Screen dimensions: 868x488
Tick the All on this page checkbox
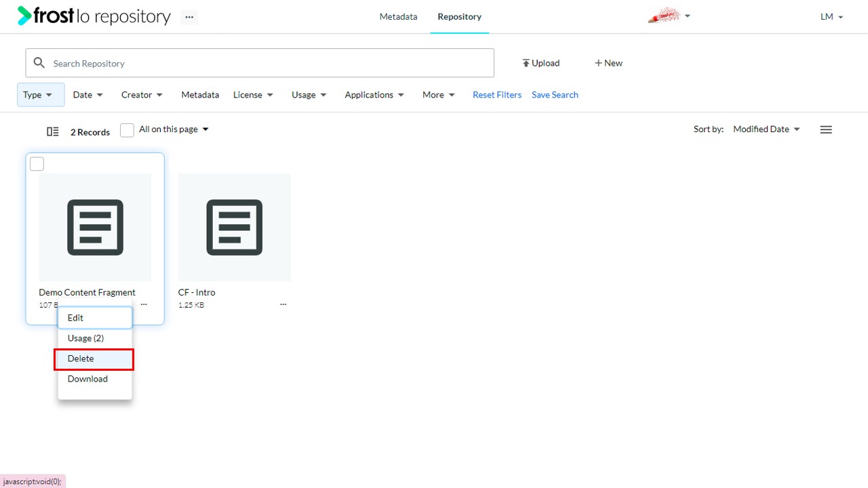(127, 130)
